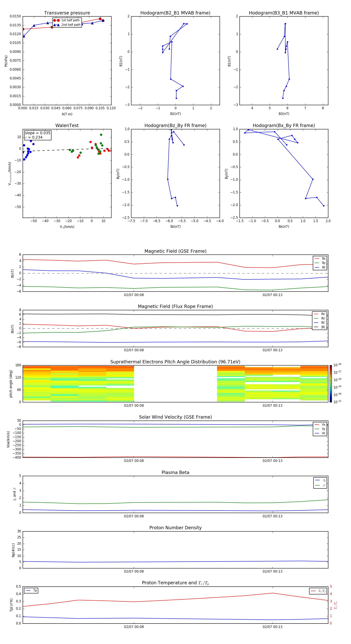Click the Bz(nT) x-axis label
This screenshot has width=351, height=644.
(x=175, y=227)
